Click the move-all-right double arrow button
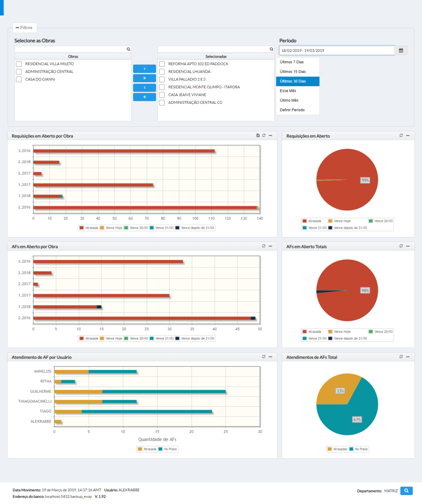Viewport: 422px width, 504px height. point(144,78)
